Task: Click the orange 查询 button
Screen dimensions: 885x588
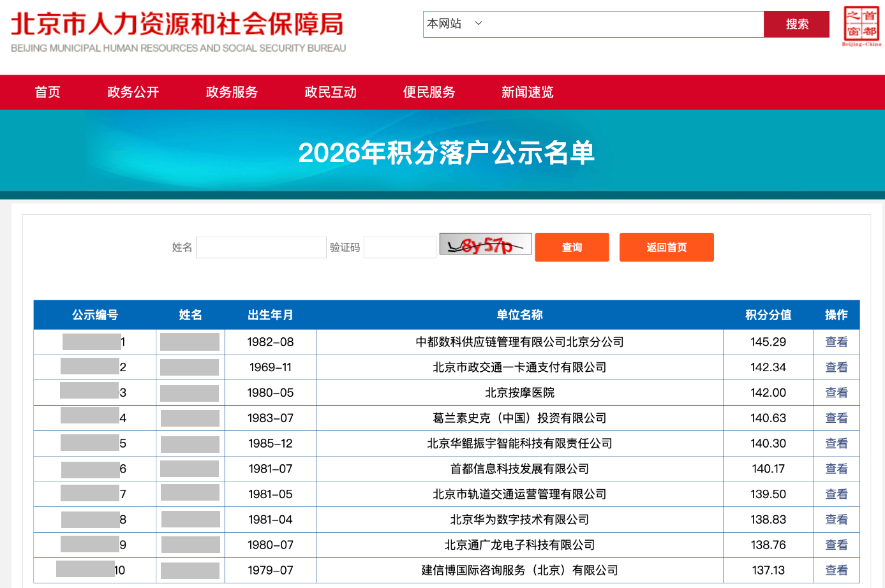Action: (x=572, y=247)
